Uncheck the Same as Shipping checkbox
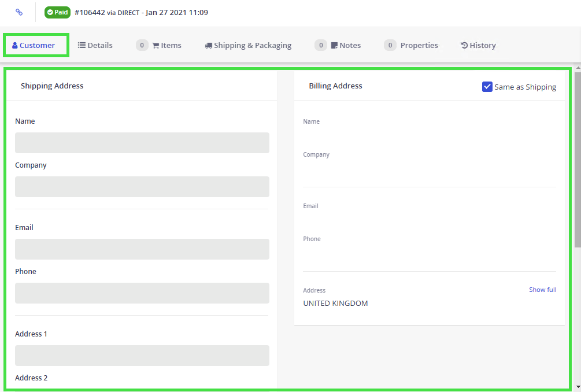 pos(487,87)
